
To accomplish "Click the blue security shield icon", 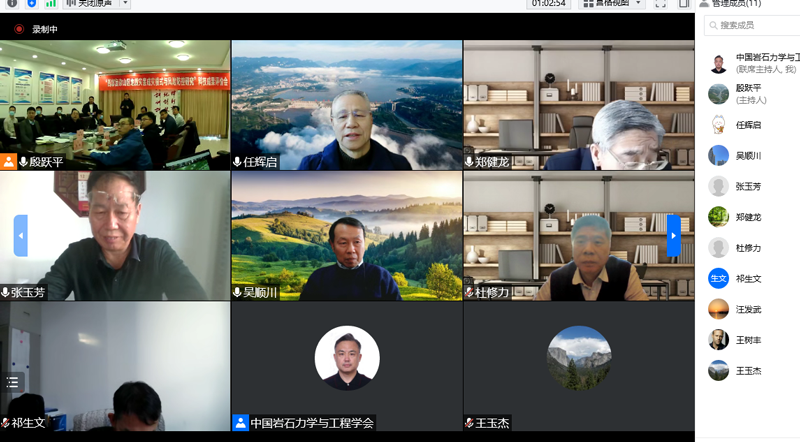I will click(31, 4).
